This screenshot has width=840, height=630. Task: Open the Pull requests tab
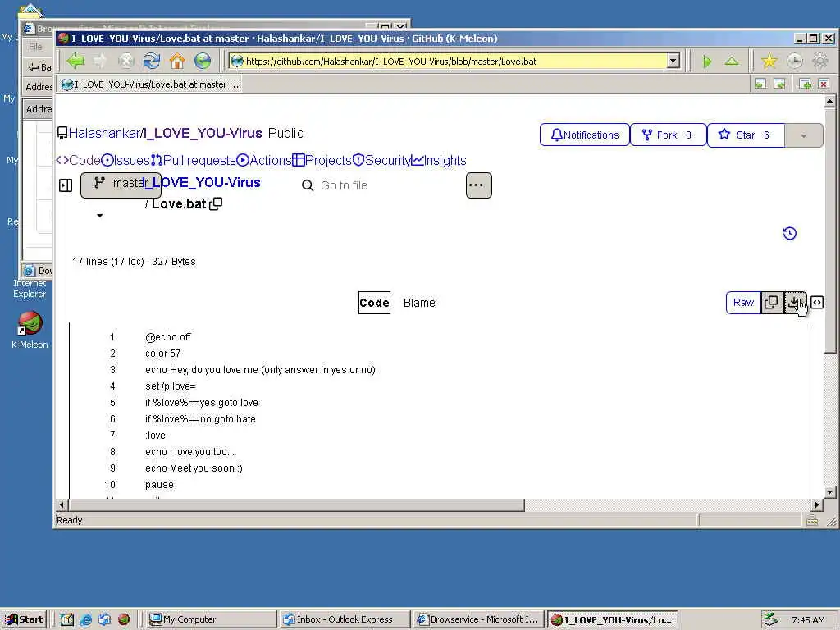(x=194, y=160)
